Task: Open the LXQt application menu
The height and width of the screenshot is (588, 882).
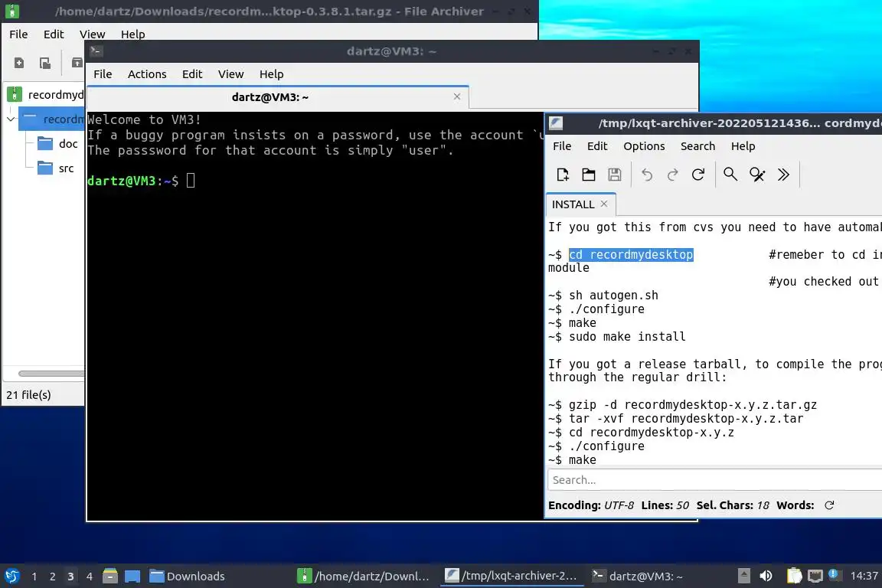Action: (11, 576)
